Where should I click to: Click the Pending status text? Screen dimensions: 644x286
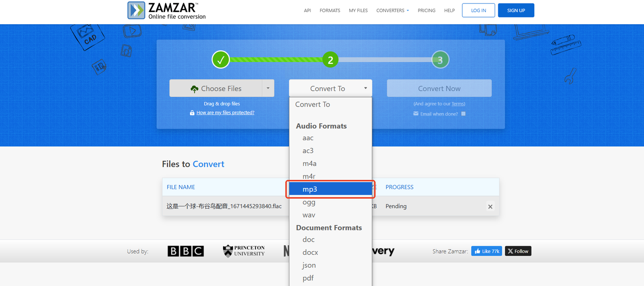(396, 206)
